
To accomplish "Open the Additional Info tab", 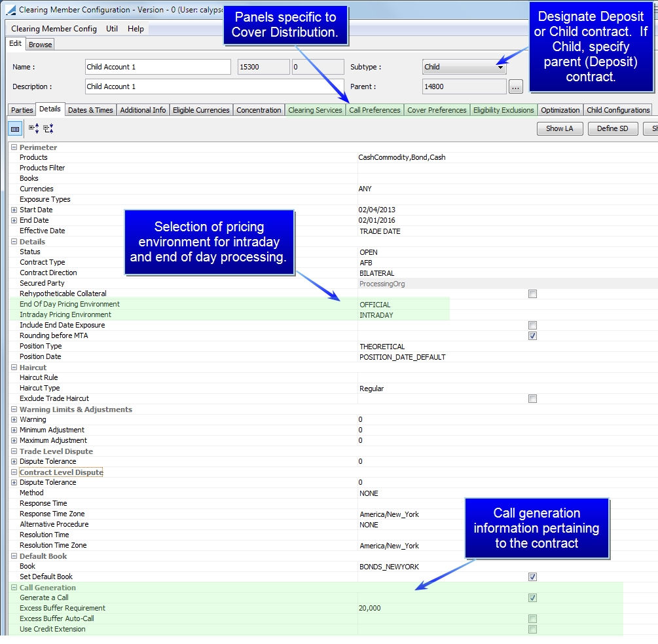I will tap(143, 110).
